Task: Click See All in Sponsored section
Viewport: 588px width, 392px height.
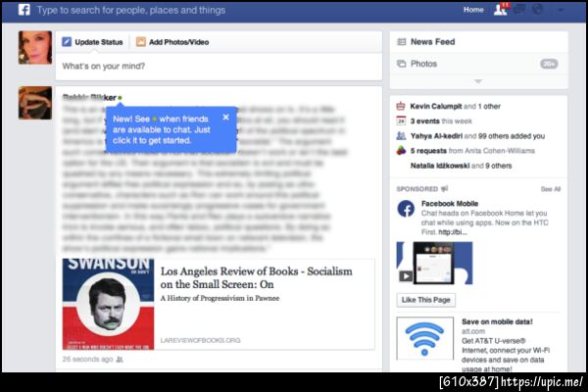Action: click(x=551, y=189)
